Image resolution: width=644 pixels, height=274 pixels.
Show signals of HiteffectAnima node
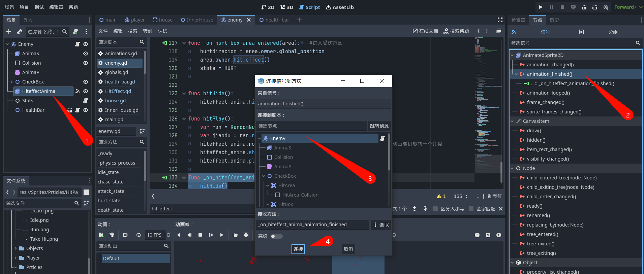pyautogui.click(x=78, y=91)
